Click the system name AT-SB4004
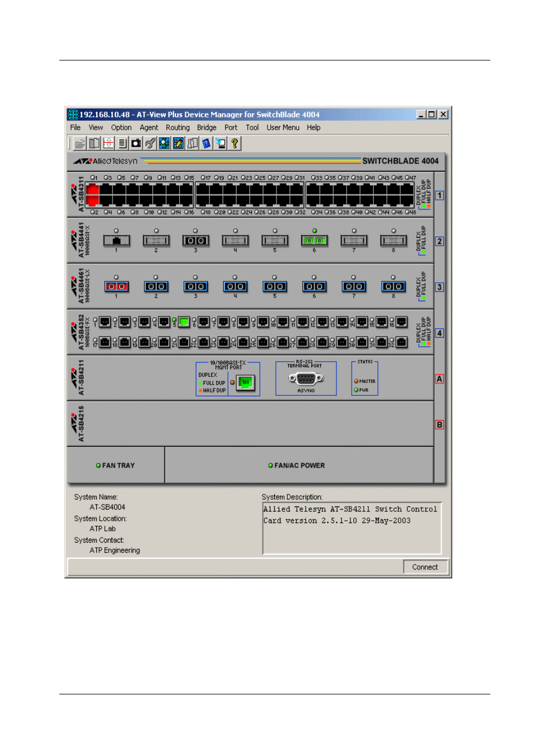This screenshot has height=756, width=534. point(107,507)
